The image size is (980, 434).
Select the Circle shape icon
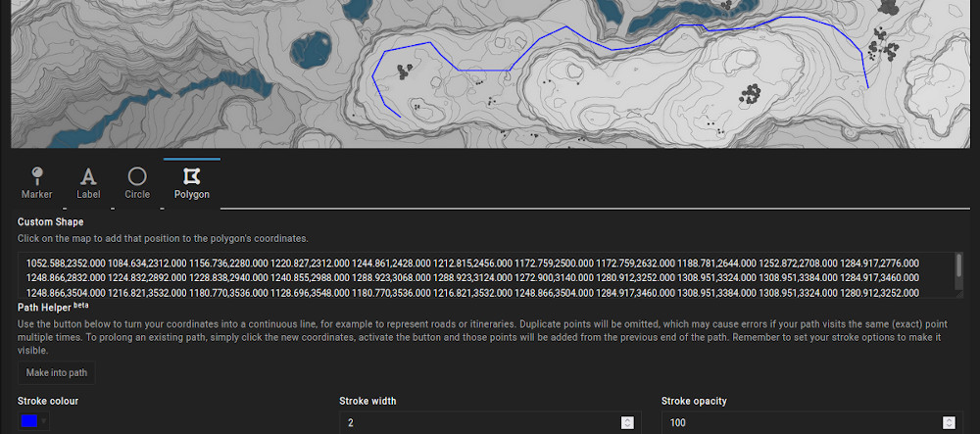coord(137,176)
